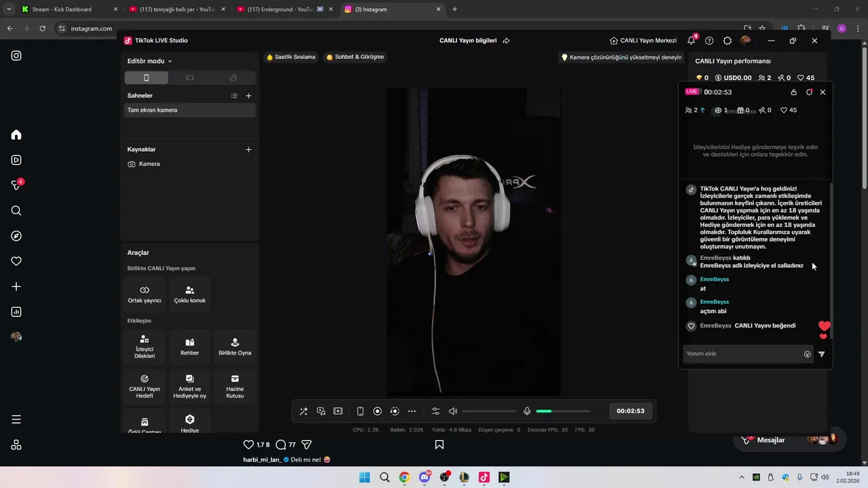
Task: Switch to tereyağlı ballı yar YouTube tab
Action: click(x=176, y=9)
